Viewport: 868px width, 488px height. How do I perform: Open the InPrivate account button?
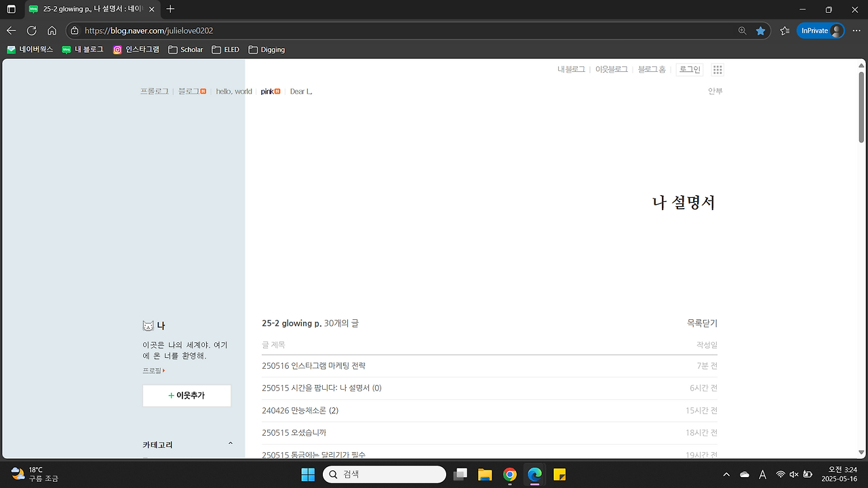click(820, 30)
